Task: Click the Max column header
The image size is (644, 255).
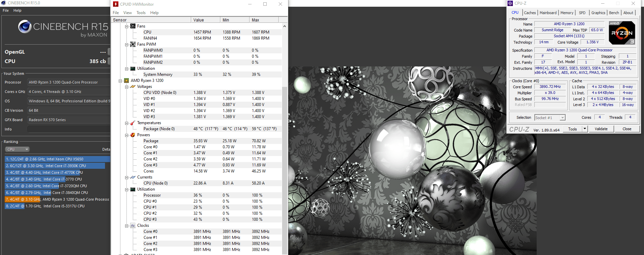Action: pyautogui.click(x=264, y=20)
